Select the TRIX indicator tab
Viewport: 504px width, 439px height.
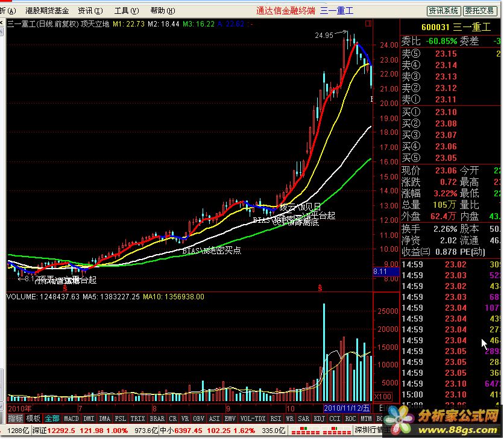137,419
